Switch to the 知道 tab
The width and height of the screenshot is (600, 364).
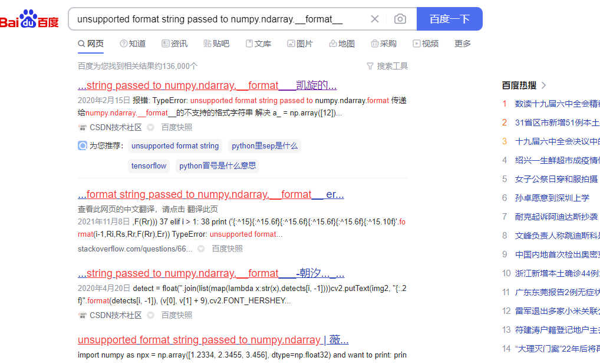(x=133, y=44)
